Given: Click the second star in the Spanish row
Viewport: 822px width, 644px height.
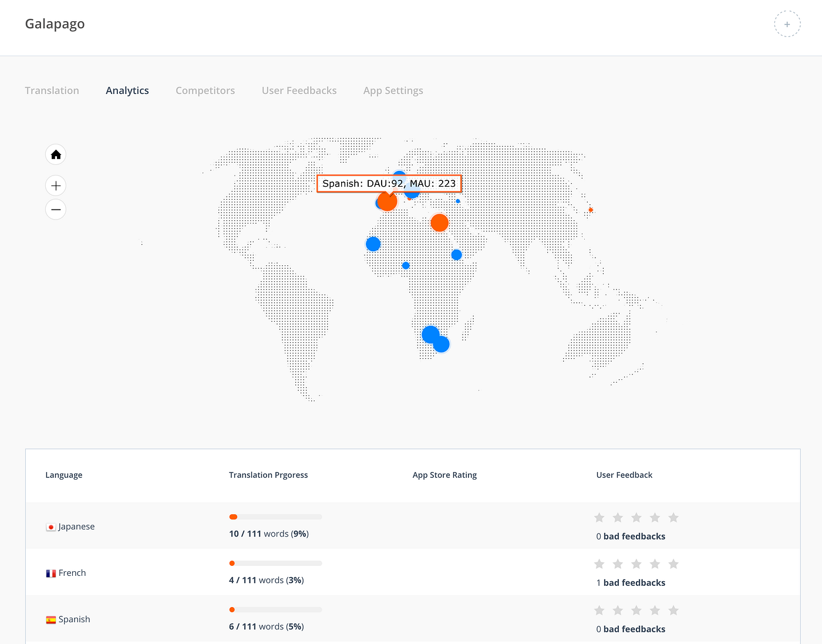Looking at the screenshot, I should (x=618, y=610).
